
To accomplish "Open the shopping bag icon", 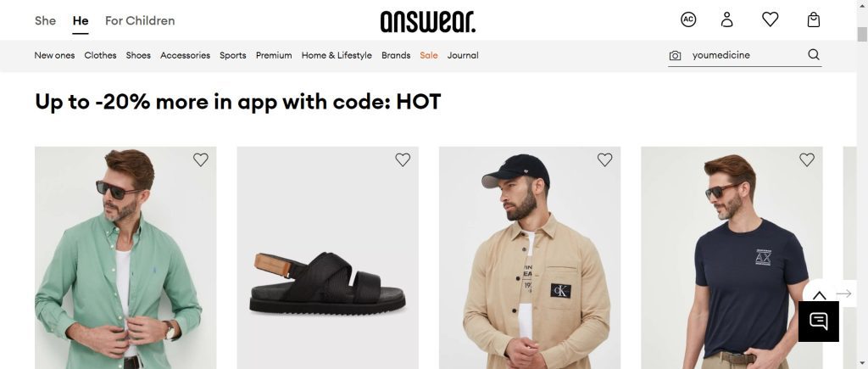I will (813, 20).
